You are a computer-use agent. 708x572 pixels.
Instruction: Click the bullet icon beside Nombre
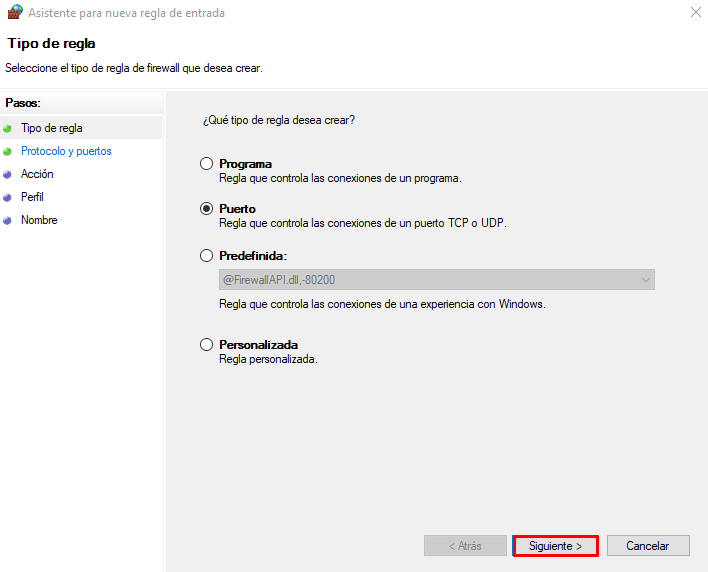tap(8, 220)
